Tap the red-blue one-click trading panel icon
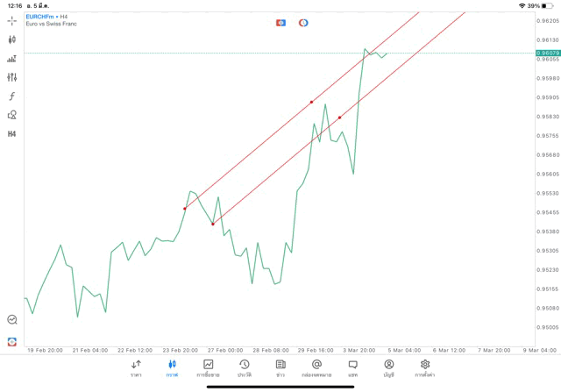The image size is (561, 392). tap(280, 23)
